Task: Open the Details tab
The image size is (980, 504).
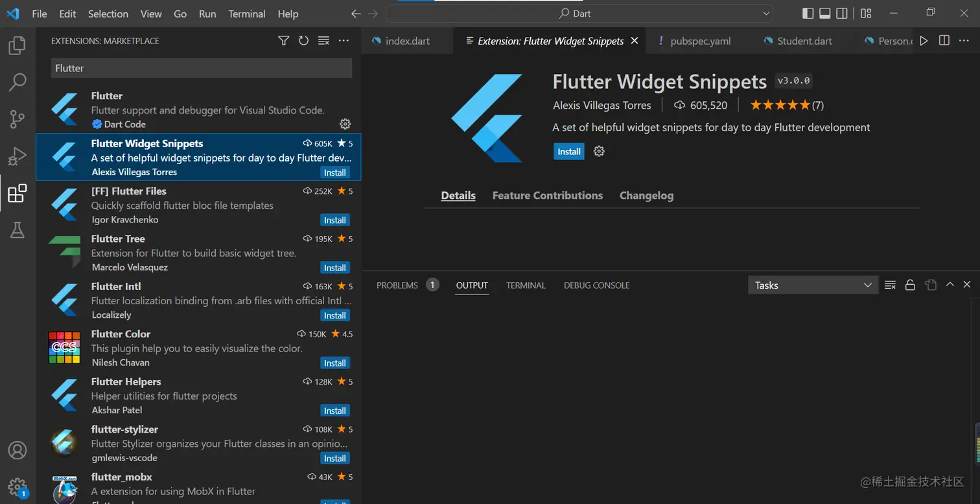Action: pos(458,195)
